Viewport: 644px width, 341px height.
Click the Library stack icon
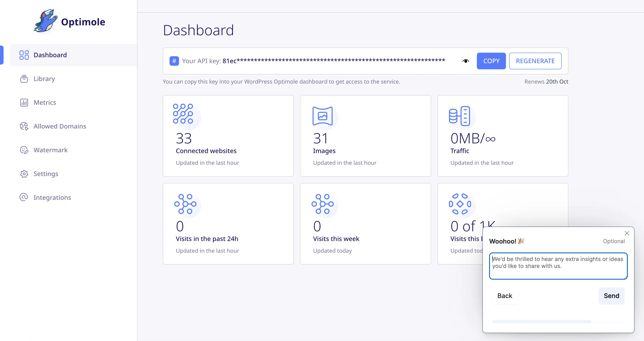24,79
